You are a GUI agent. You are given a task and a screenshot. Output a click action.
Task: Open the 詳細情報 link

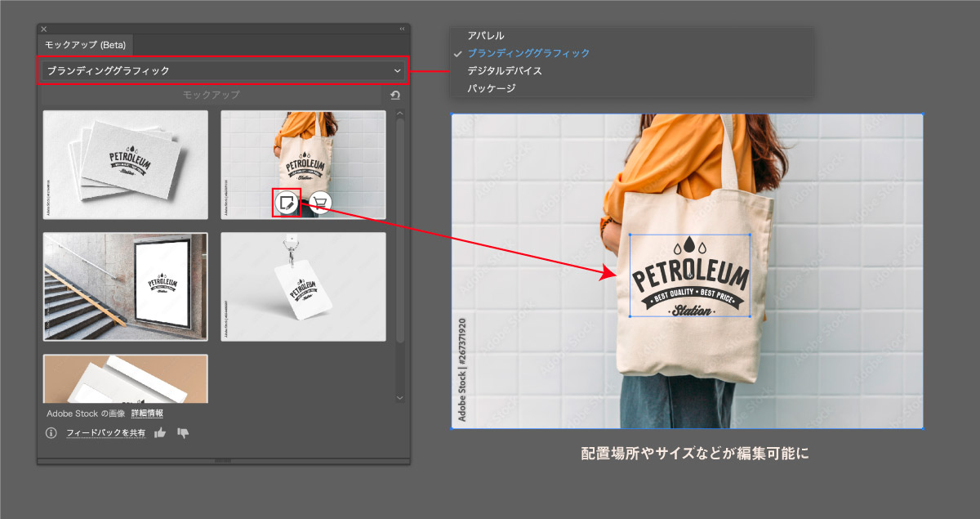147,414
